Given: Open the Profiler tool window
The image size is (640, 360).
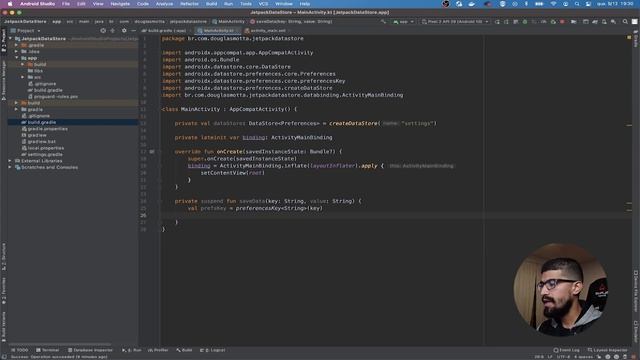Looking at the screenshot, I should click(158, 350).
